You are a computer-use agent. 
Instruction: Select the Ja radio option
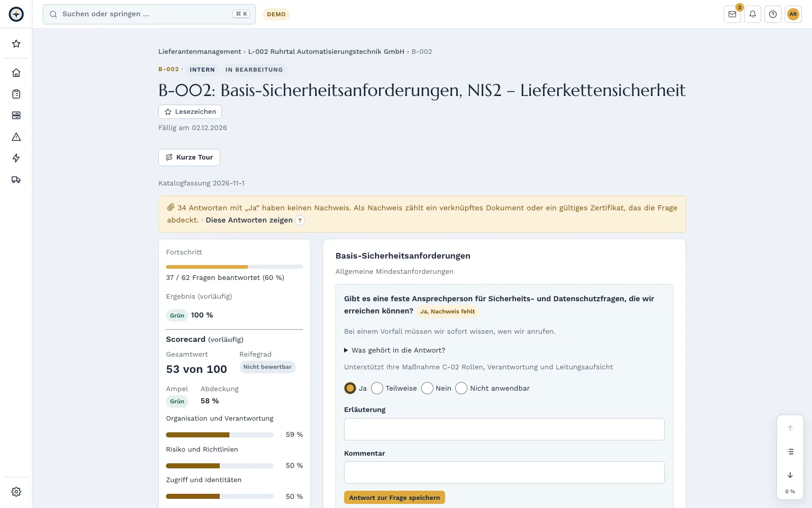(x=350, y=388)
